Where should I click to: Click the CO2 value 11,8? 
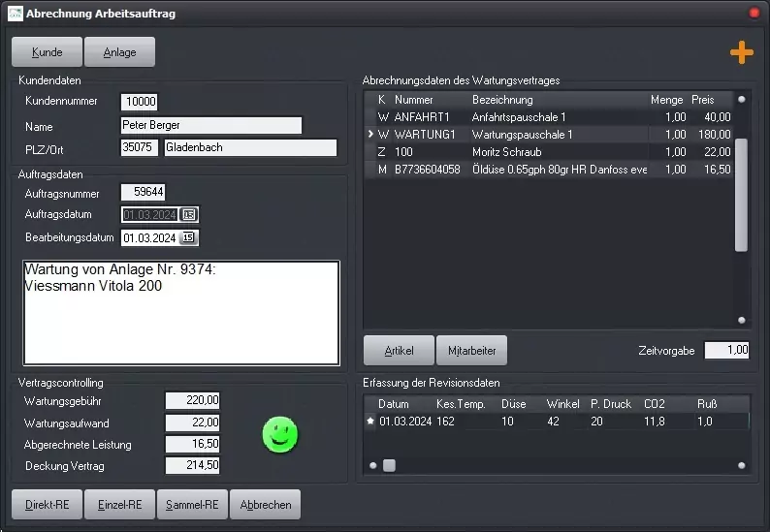click(655, 422)
